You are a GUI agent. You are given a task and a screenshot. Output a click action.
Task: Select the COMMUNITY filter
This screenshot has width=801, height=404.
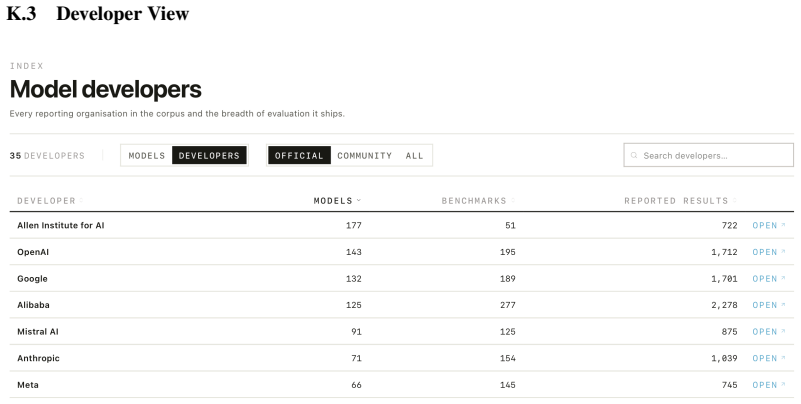[364, 155]
